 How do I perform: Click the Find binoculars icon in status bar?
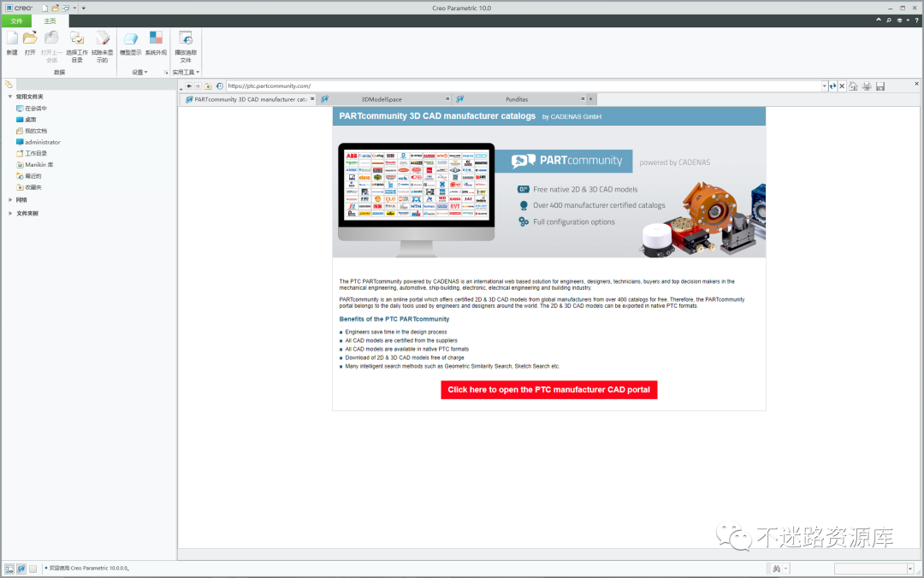(x=777, y=569)
